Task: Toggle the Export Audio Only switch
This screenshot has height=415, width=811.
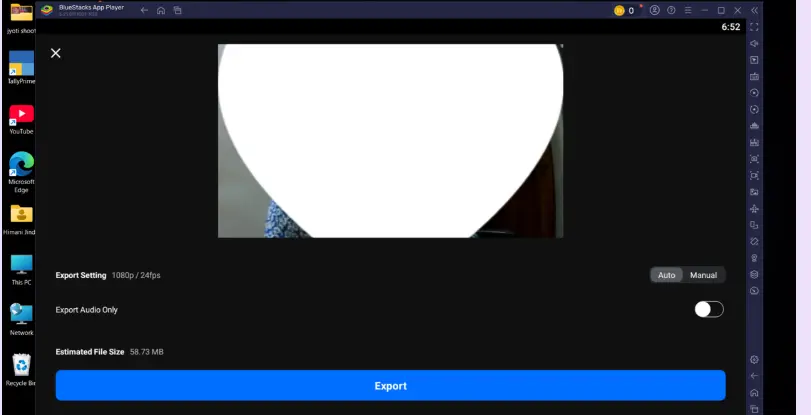Action: click(x=708, y=309)
